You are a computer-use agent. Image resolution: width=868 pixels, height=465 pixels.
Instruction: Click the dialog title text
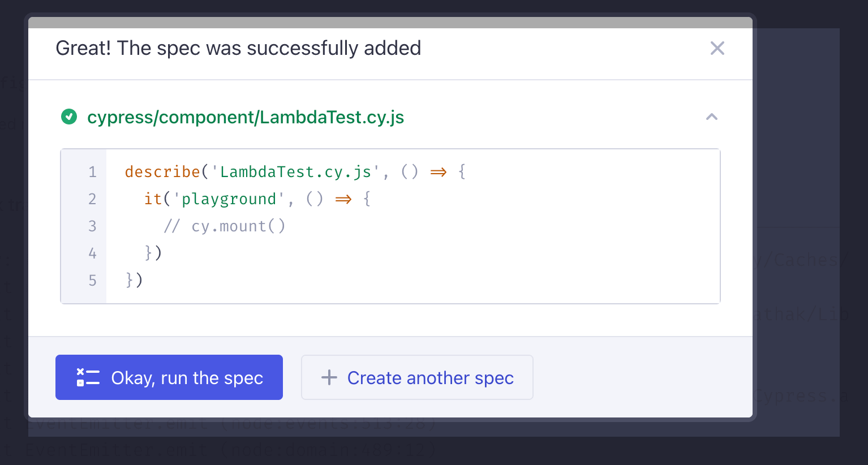click(238, 48)
